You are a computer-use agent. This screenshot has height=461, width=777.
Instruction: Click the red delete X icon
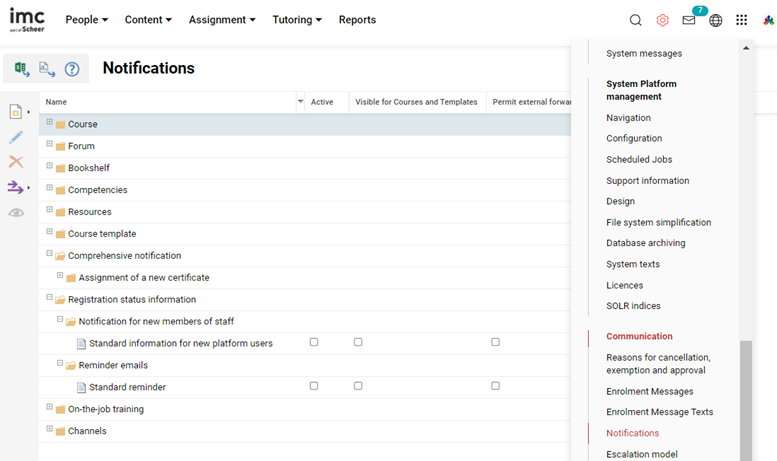[x=16, y=162]
